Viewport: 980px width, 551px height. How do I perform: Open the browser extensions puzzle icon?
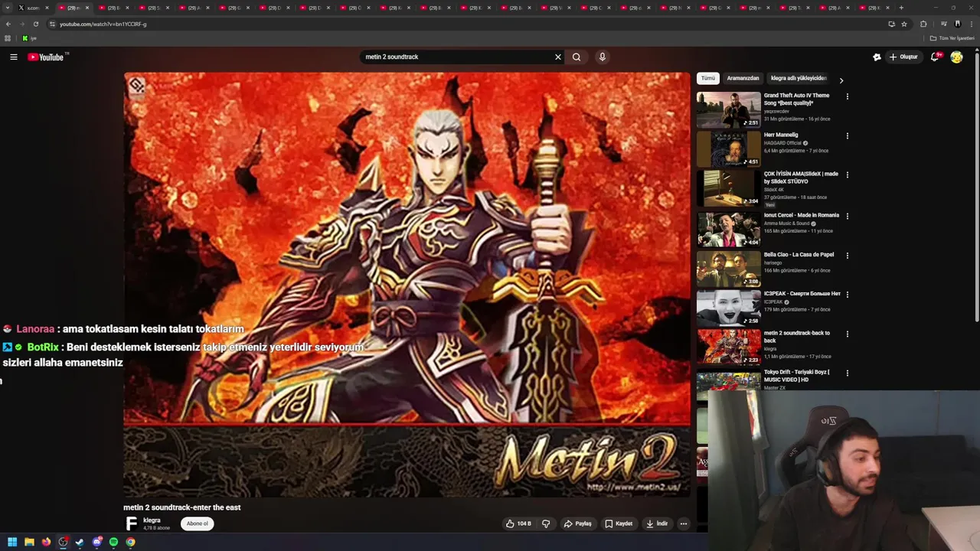(x=923, y=24)
